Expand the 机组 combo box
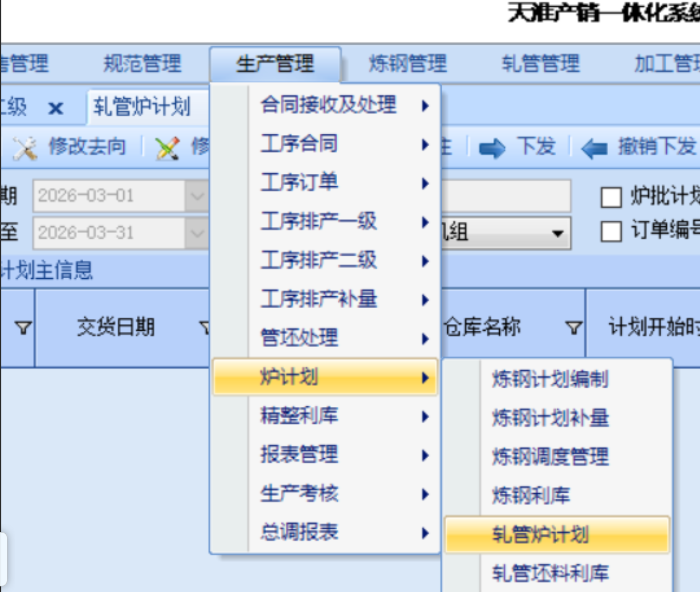Image resolution: width=700 pixels, height=592 pixels. click(x=556, y=234)
